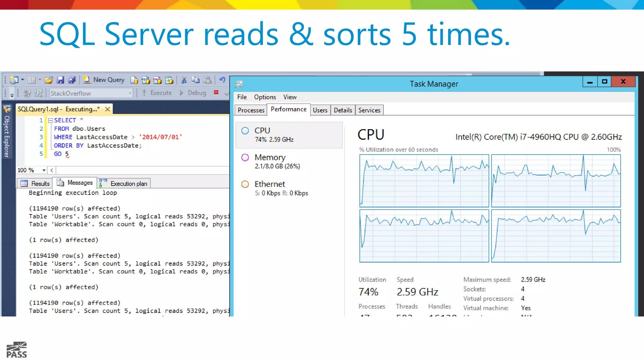Close the SQLQuery1.sql tab

tap(108, 109)
